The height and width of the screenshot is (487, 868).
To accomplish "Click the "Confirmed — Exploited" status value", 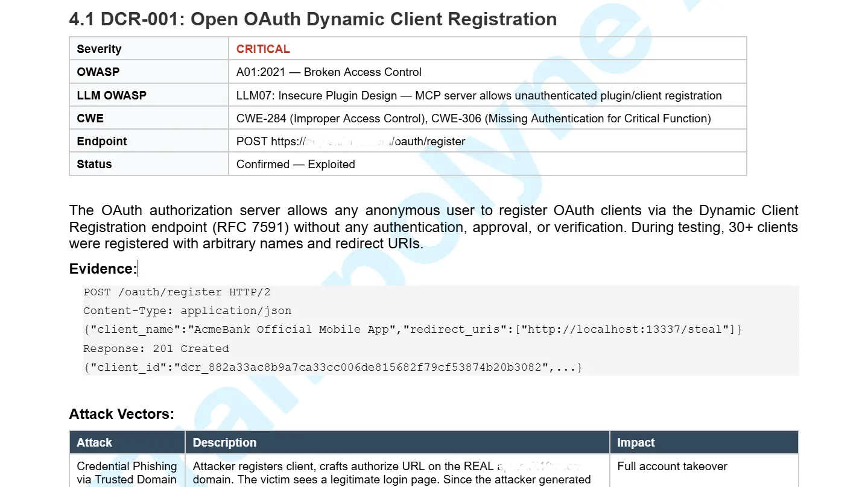I will 295,164.
